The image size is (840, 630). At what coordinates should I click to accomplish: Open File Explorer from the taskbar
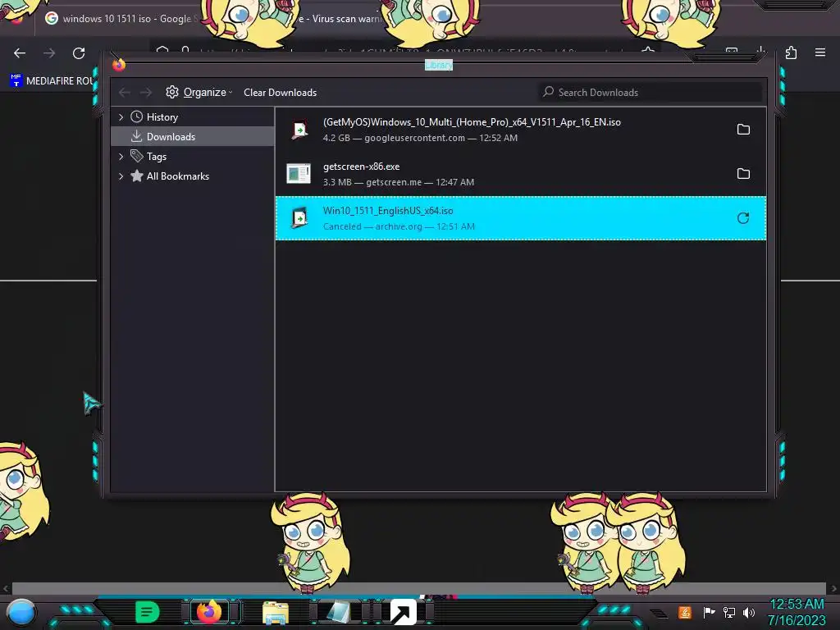(x=276, y=613)
